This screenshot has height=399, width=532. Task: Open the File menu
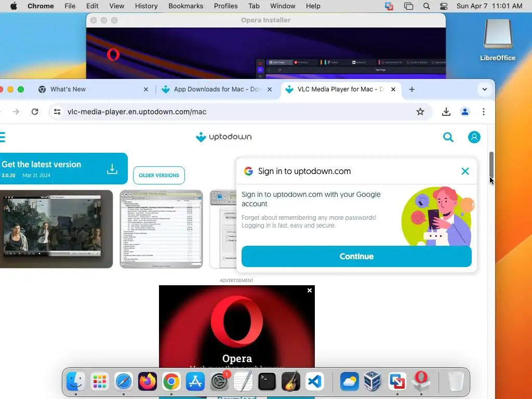(70, 6)
